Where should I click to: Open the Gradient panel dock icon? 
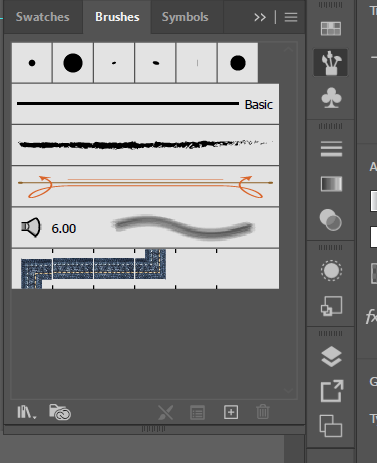click(331, 184)
